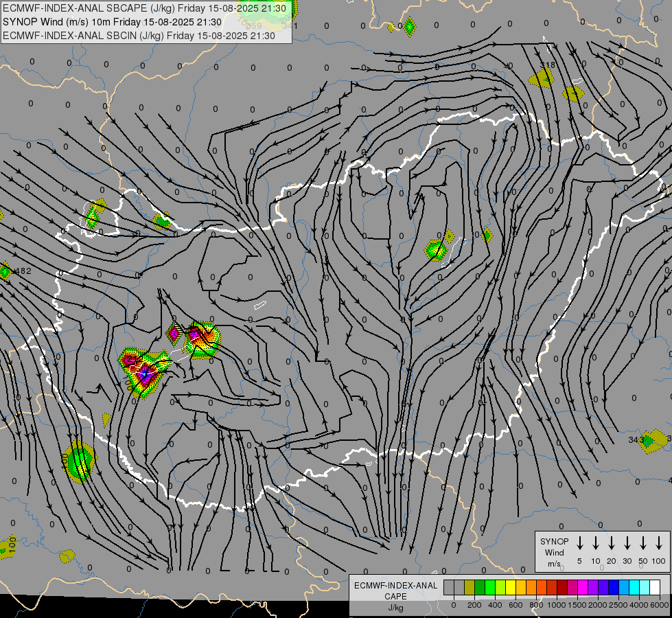Click the wind legend arrow above 5
This screenshot has width=672, height=618.
(x=579, y=542)
